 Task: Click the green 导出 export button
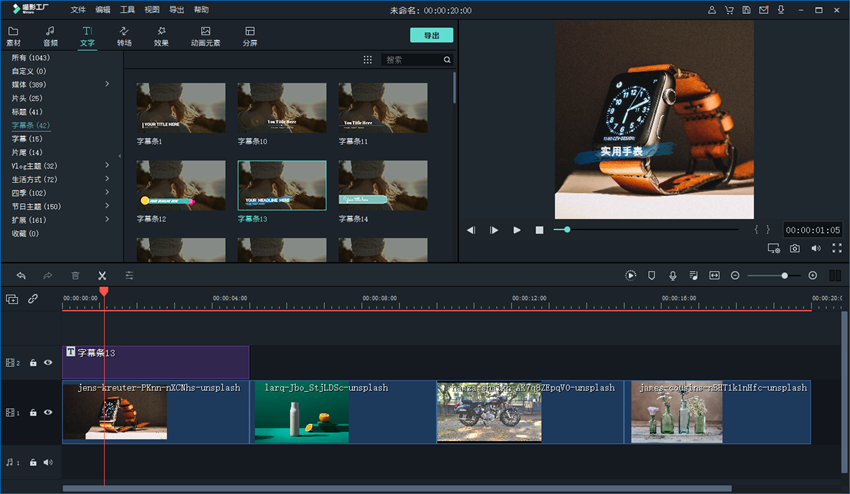click(432, 35)
